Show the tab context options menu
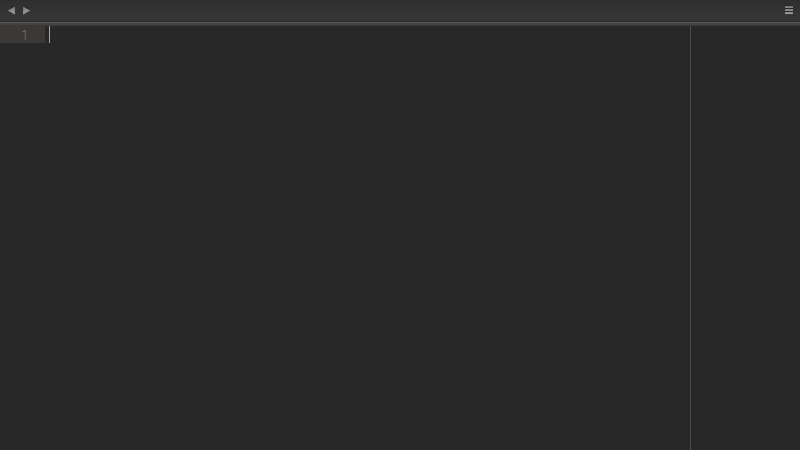 coord(788,10)
